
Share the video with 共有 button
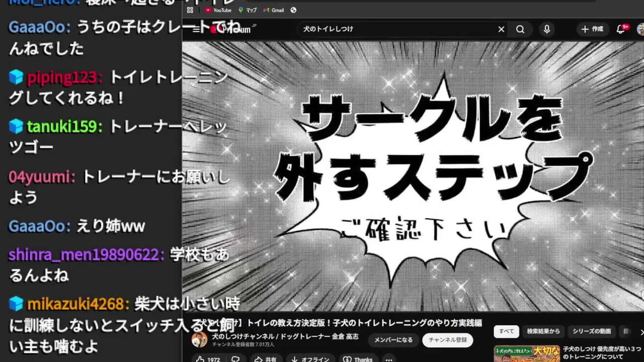coord(266,359)
